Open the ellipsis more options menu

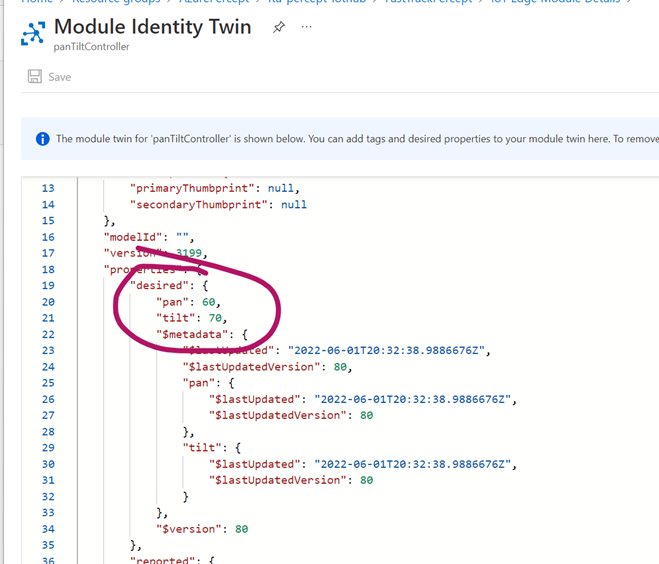(307, 27)
